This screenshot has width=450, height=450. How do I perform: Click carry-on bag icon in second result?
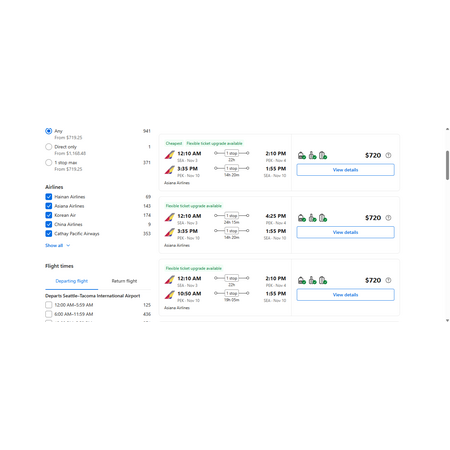click(x=312, y=218)
